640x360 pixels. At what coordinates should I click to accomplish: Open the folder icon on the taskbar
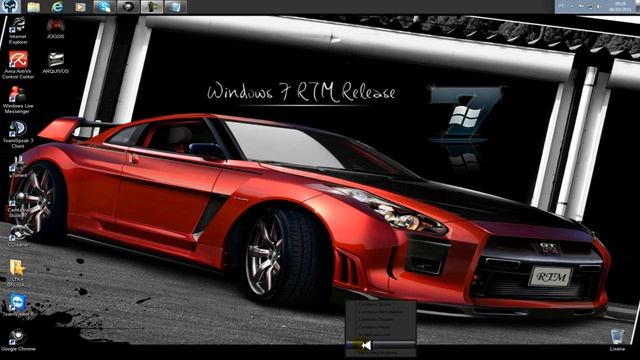33,7
